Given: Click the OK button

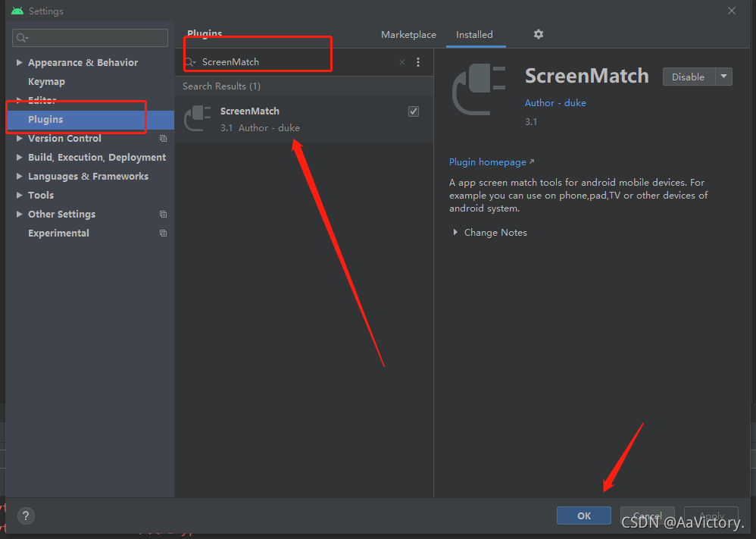Looking at the screenshot, I should [x=584, y=515].
